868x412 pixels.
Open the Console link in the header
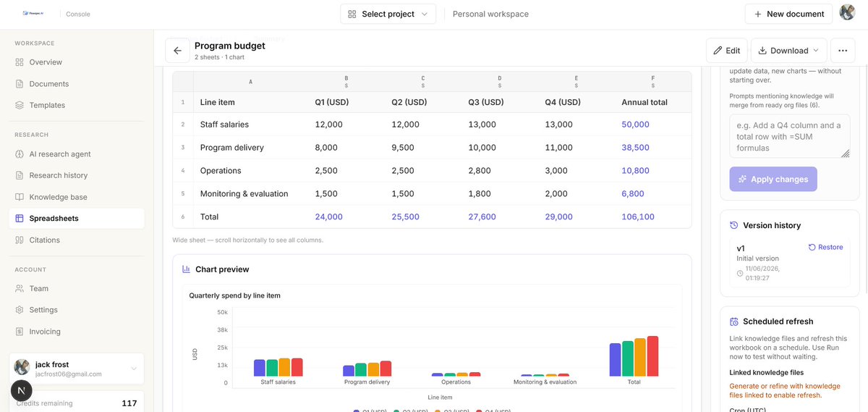coord(78,14)
